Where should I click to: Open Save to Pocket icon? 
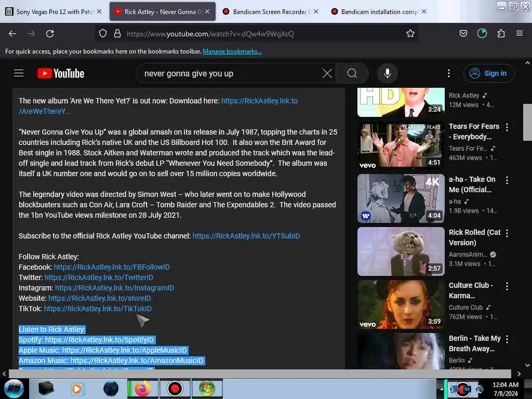click(463, 33)
